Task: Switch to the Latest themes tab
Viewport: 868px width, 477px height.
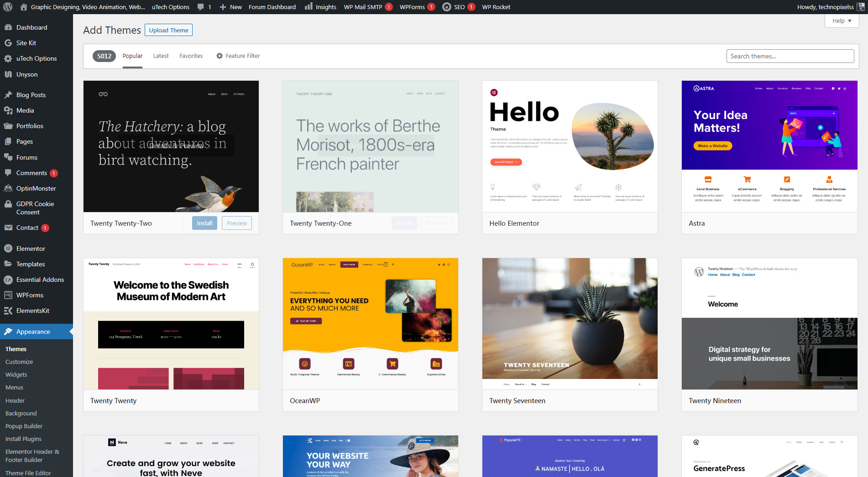Action: [161, 56]
